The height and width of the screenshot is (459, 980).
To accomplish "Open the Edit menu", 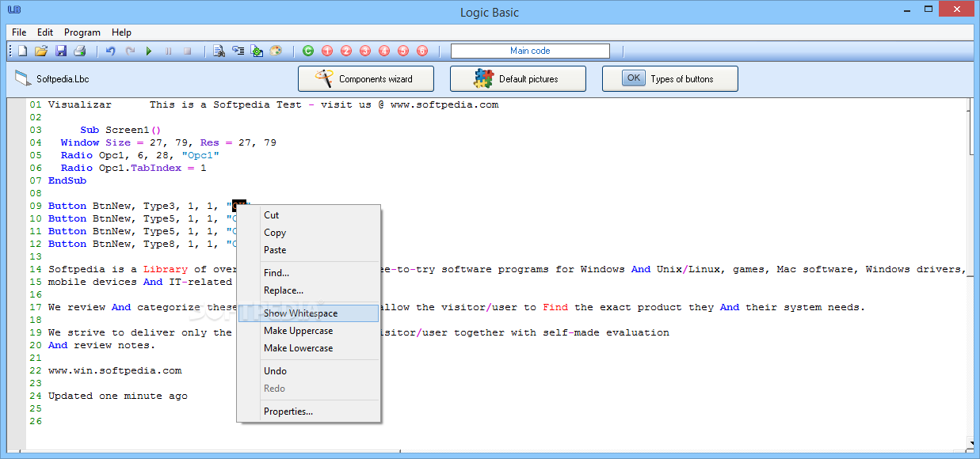I will coord(45,32).
